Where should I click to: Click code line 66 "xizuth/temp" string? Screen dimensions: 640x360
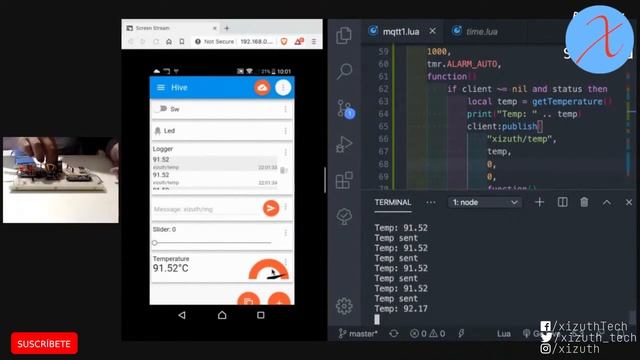520,139
